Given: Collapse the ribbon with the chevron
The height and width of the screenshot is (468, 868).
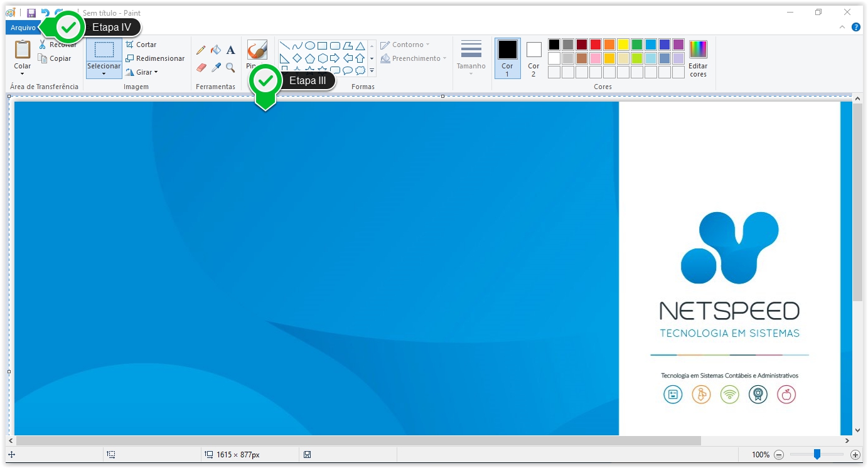Looking at the screenshot, I should coord(842,27).
